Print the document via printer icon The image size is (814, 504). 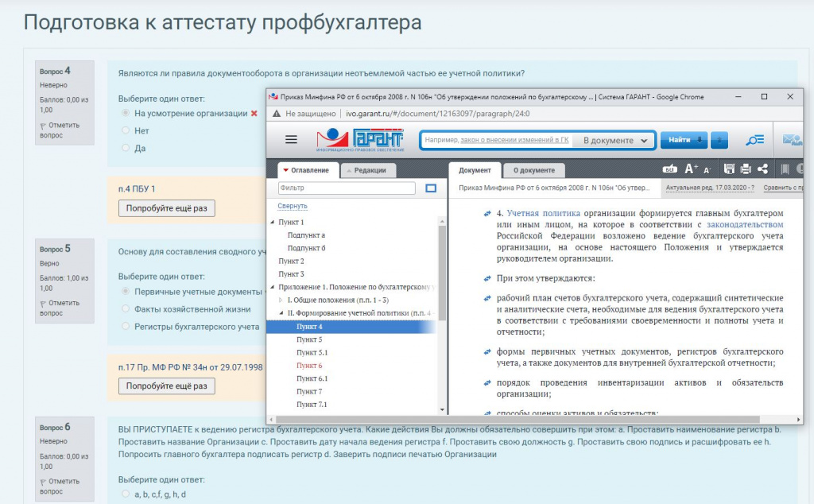click(x=746, y=169)
